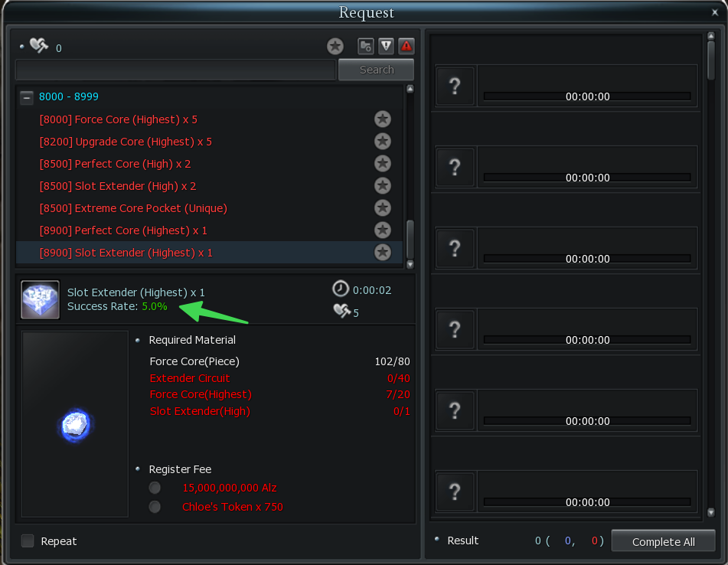Click the red warning triangle icon
The width and height of the screenshot is (728, 565).
pos(406,46)
